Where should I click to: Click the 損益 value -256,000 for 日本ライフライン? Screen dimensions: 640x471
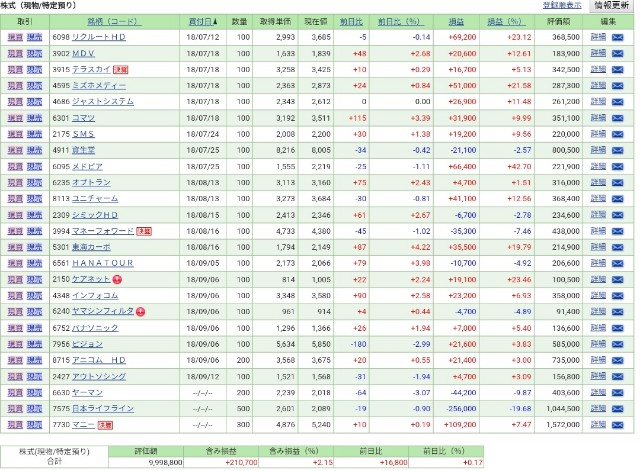click(x=461, y=409)
